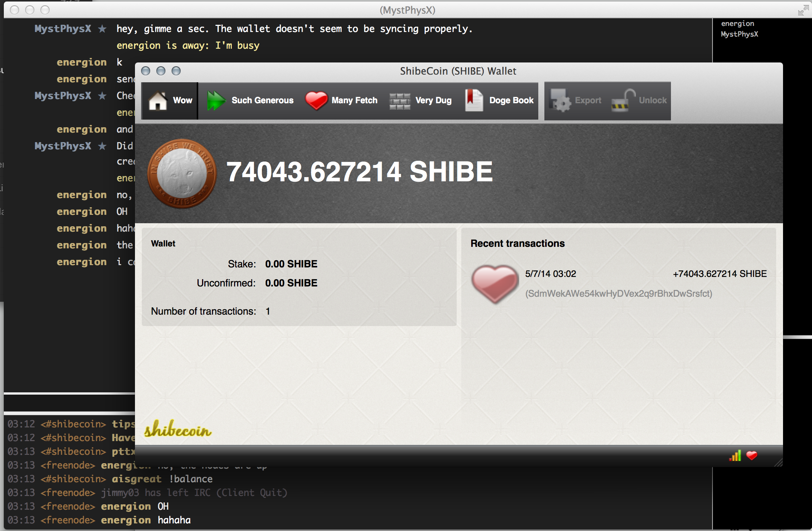Screen dimensions: 812x531
Task: Open the Very Dug transactions tab
Action: (420, 101)
